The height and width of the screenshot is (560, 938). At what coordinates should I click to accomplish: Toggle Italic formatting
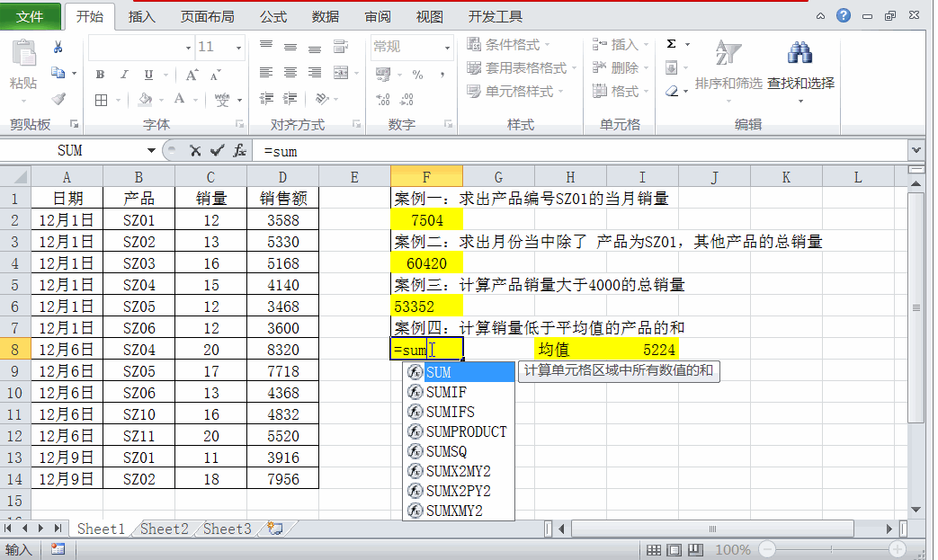coord(124,75)
